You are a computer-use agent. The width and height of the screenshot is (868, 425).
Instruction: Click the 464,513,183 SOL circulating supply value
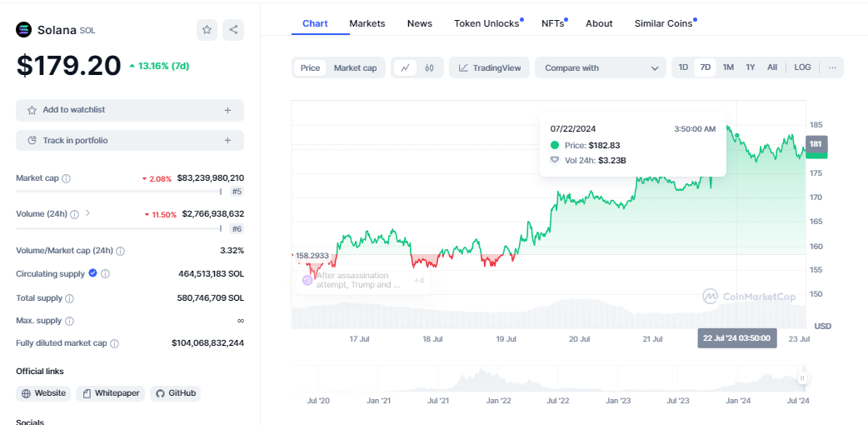pos(211,273)
